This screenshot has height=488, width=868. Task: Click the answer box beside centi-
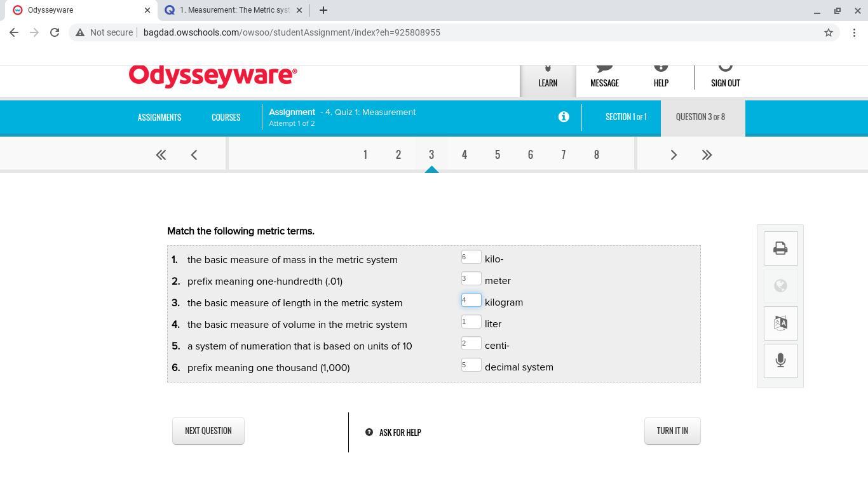click(x=471, y=344)
